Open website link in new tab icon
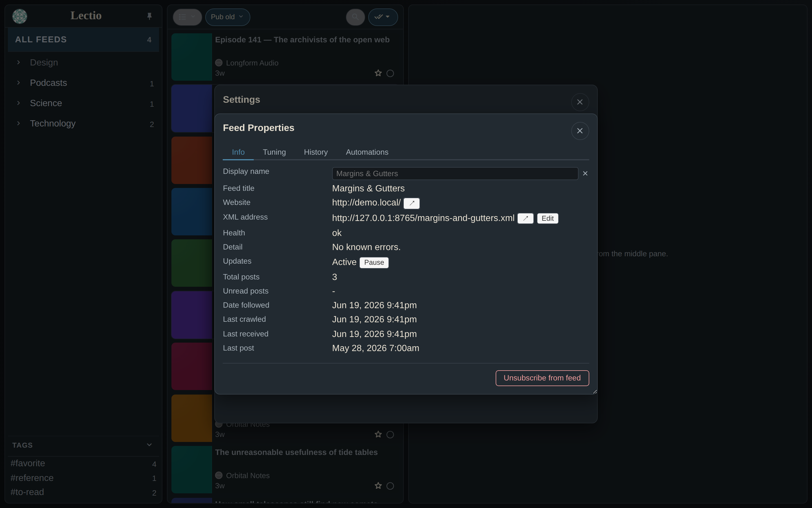This screenshot has width=812, height=508. click(412, 203)
